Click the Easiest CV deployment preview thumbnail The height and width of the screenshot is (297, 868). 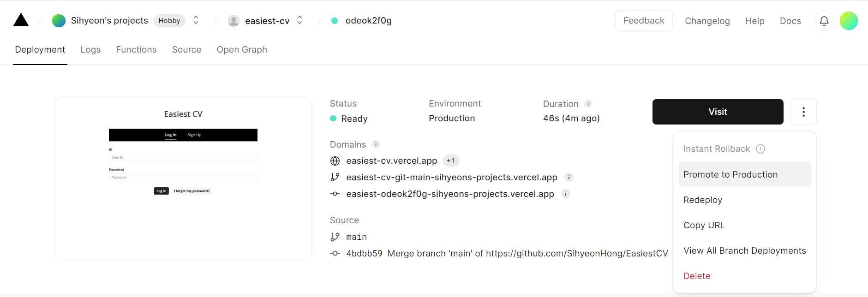[x=183, y=179]
